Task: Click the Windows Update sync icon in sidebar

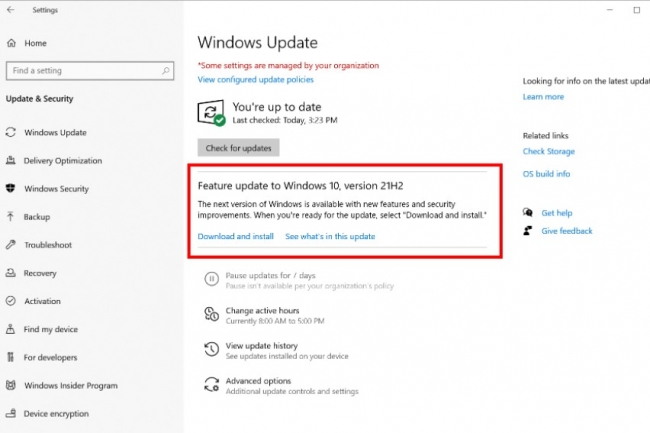Action: (x=11, y=132)
